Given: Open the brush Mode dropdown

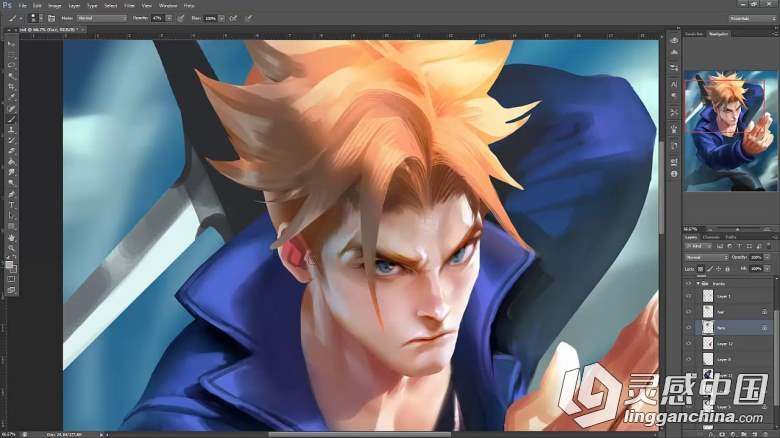Looking at the screenshot, I should 101,18.
